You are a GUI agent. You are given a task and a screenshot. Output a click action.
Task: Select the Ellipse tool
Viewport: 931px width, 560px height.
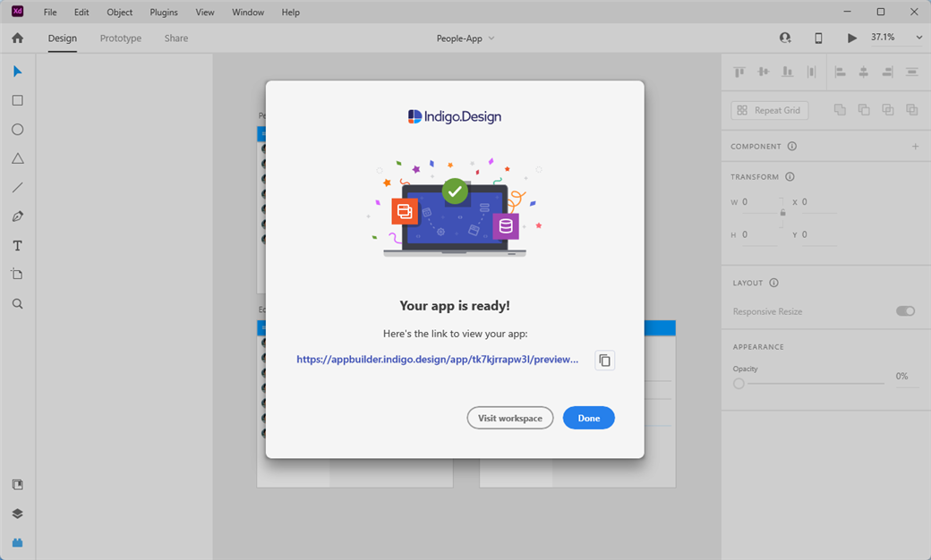[x=18, y=130]
